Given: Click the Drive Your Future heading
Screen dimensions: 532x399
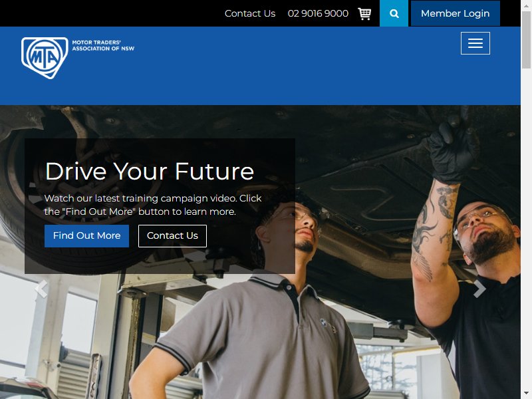Looking at the screenshot, I should (x=150, y=172).
